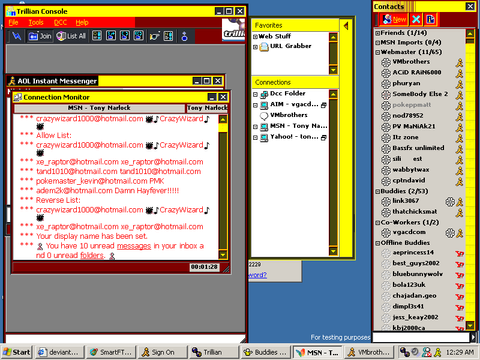Open the DCC menu
480x360 pixels.
(x=60, y=22)
